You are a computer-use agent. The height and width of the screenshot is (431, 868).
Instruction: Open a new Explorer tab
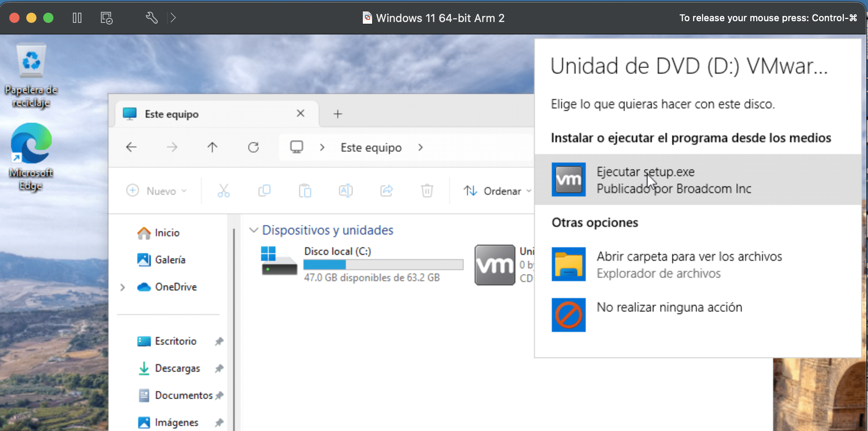click(337, 113)
